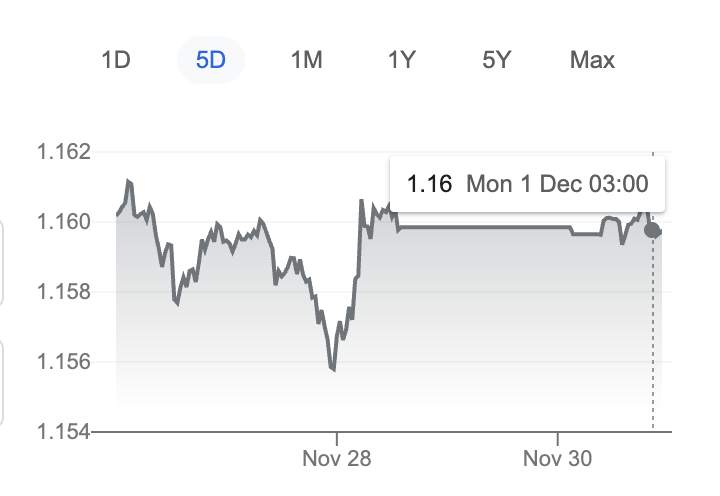This screenshot has width=720, height=496.
Task: Click the 1.162 y-axis label
Action: click(63, 153)
